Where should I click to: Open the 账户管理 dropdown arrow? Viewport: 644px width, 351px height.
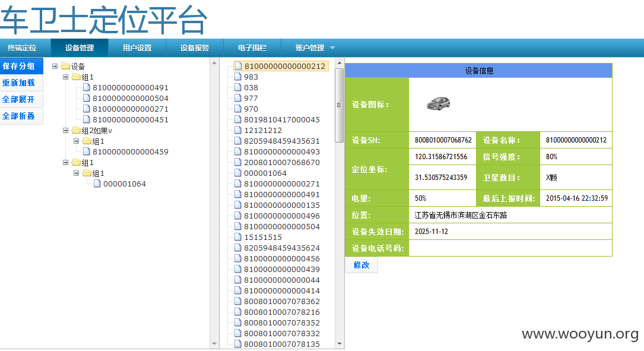coord(332,48)
